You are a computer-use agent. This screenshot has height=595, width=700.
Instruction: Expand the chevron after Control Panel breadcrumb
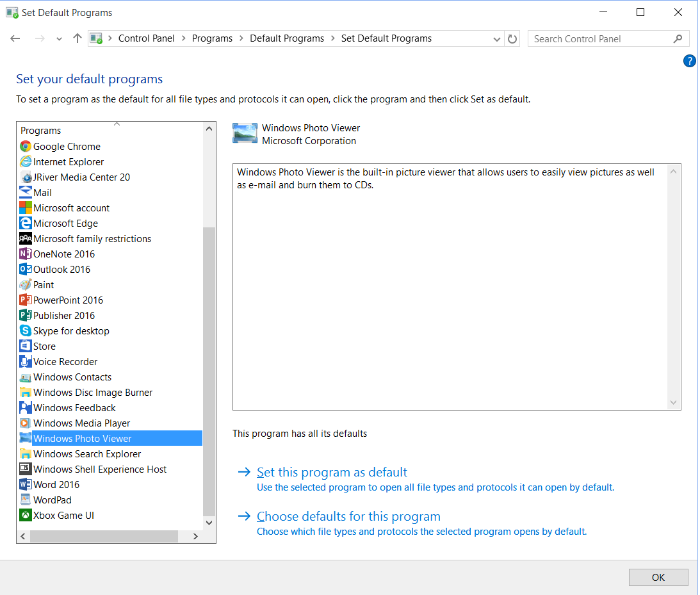[183, 38]
